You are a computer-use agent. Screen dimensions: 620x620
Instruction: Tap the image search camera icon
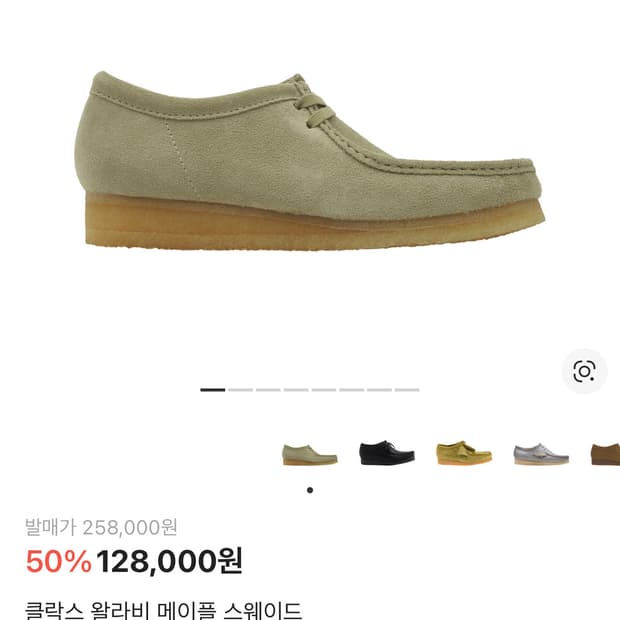coord(584,371)
